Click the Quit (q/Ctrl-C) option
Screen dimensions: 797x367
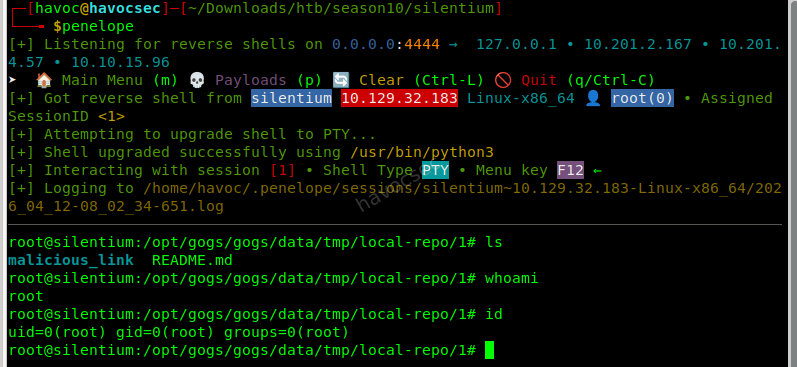588,80
